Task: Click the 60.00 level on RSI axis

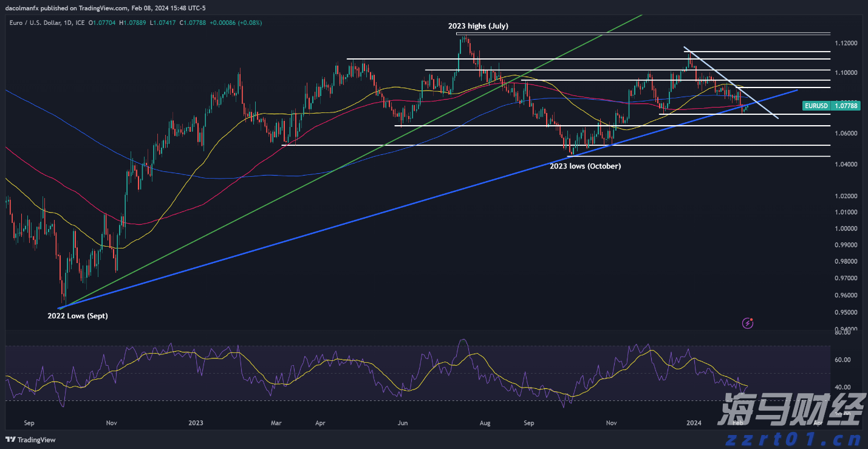Action: tap(842, 360)
